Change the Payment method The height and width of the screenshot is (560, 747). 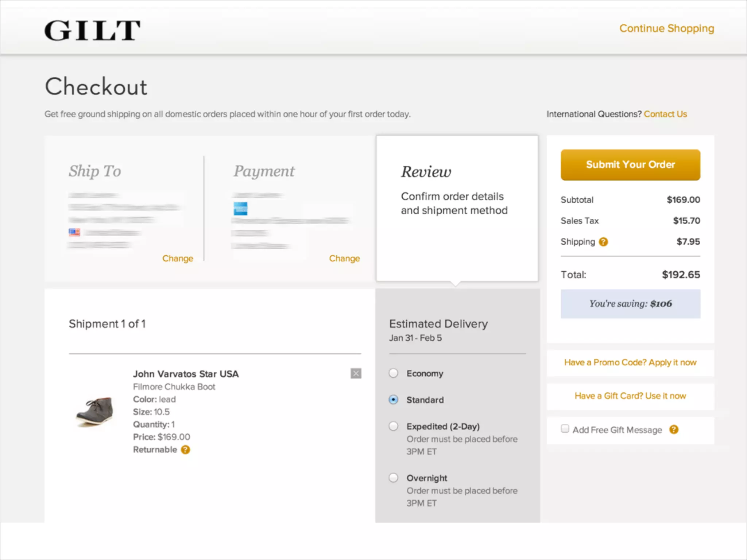[x=344, y=258]
